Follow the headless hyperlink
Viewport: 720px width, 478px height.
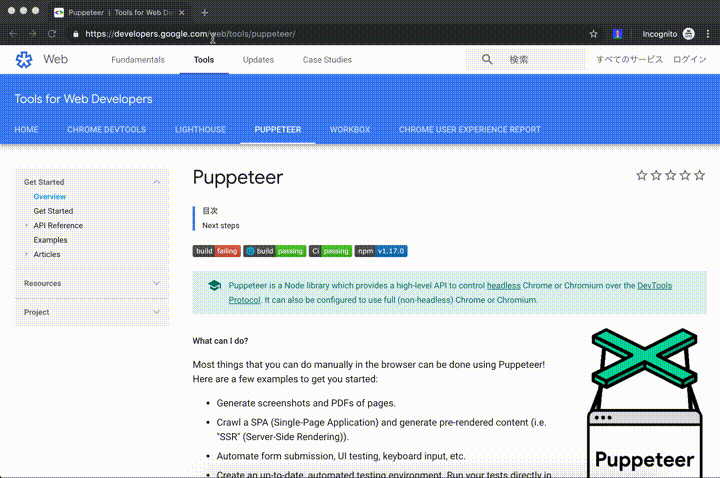click(x=504, y=286)
